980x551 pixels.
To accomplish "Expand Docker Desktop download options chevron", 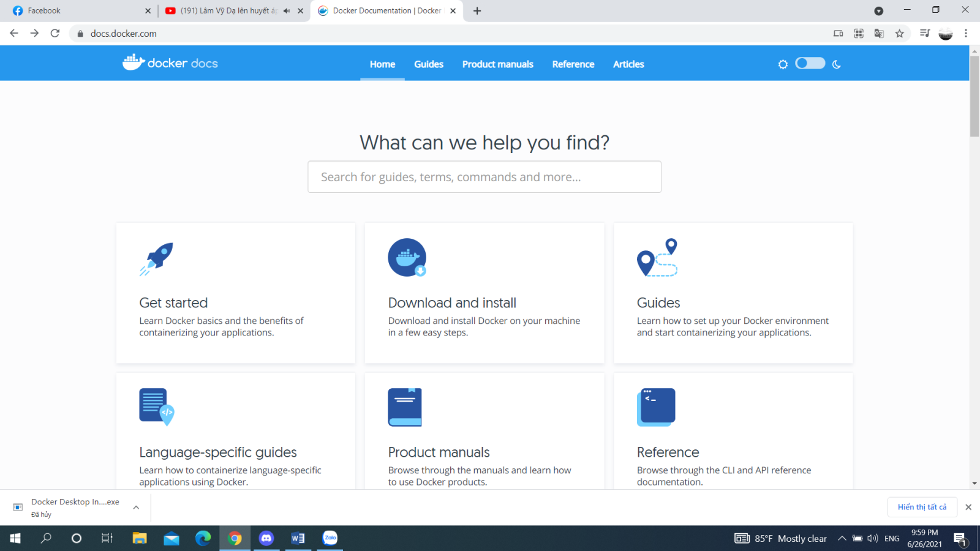I will tap(136, 508).
